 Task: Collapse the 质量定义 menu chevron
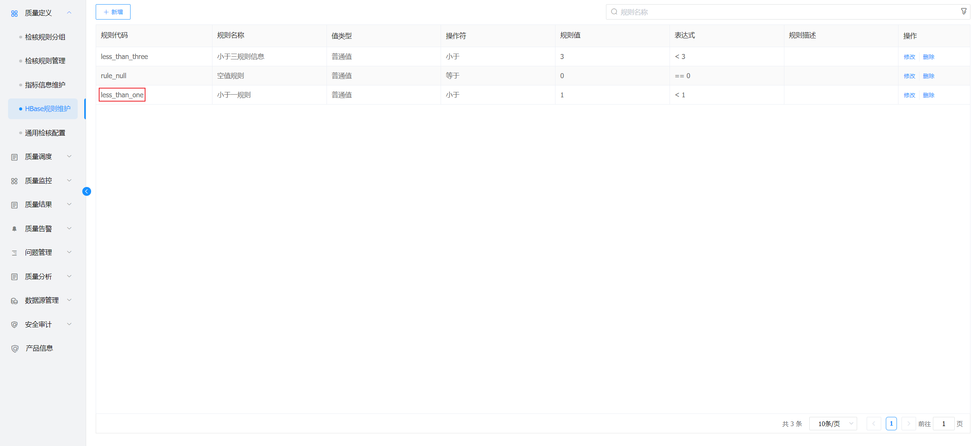(x=69, y=13)
